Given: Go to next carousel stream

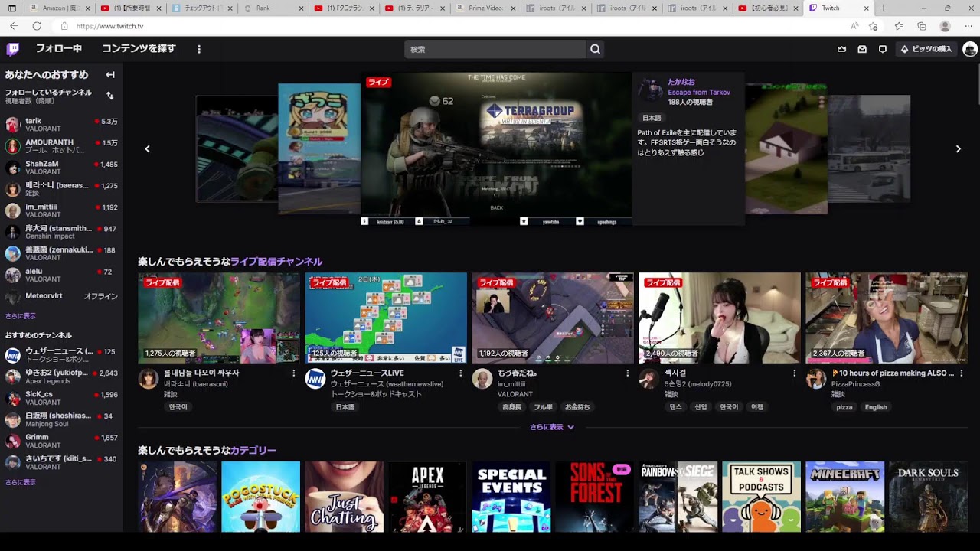Looking at the screenshot, I should pyautogui.click(x=958, y=149).
